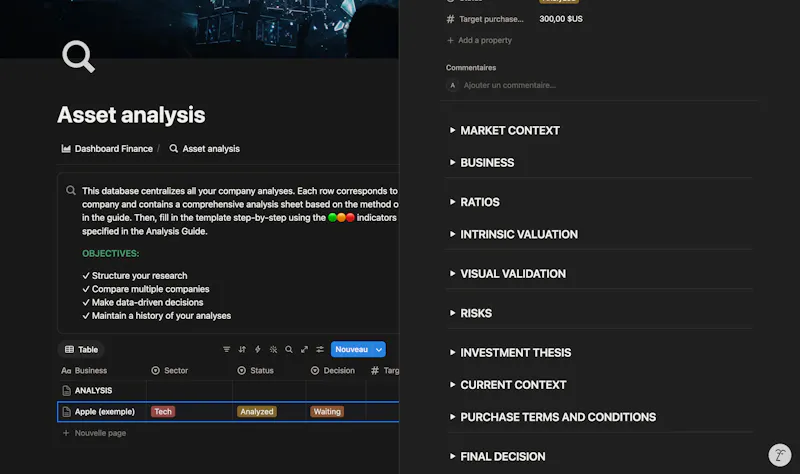
Task: Click the Commentaires heading
Action: coord(471,68)
